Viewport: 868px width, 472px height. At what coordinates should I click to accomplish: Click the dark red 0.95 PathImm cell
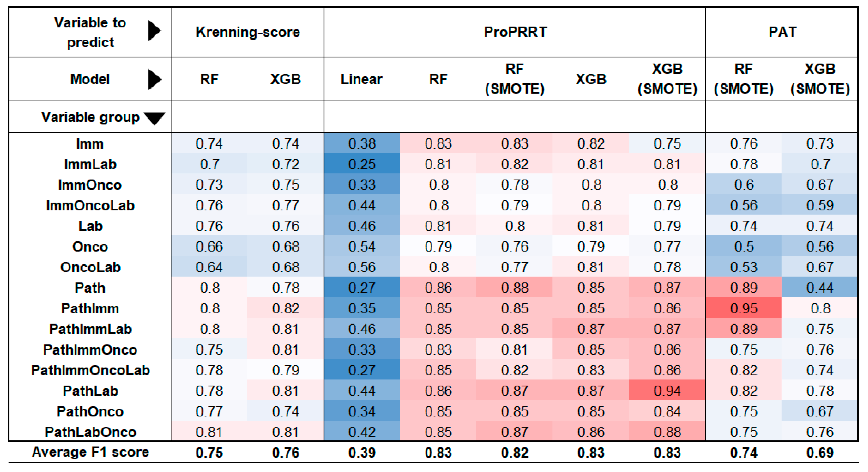(x=744, y=308)
